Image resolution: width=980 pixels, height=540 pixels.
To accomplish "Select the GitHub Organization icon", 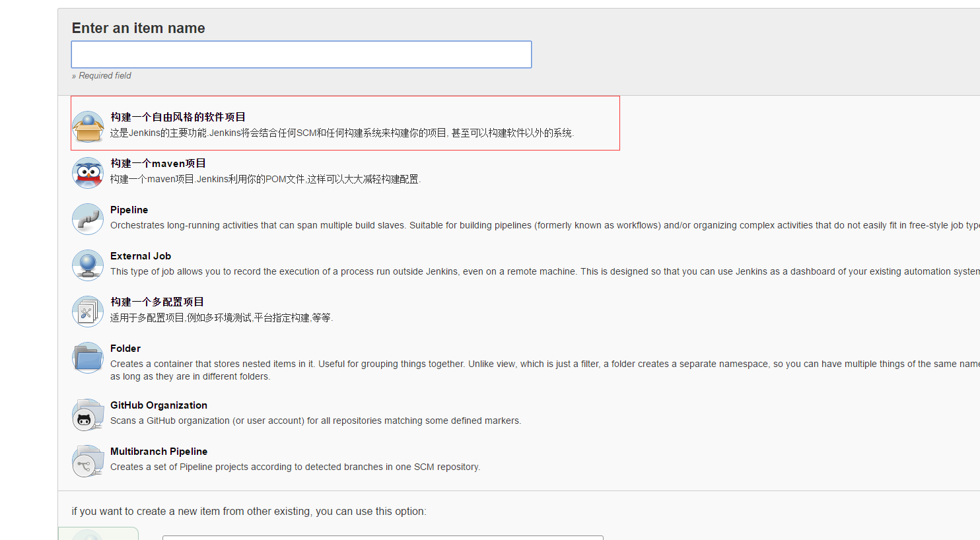I will point(88,415).
